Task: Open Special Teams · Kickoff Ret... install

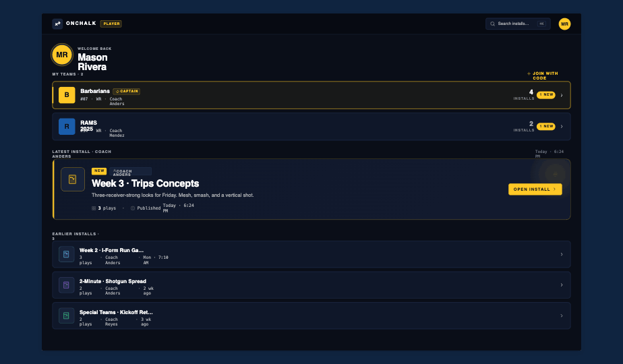Action: click(x=311, y=316)
